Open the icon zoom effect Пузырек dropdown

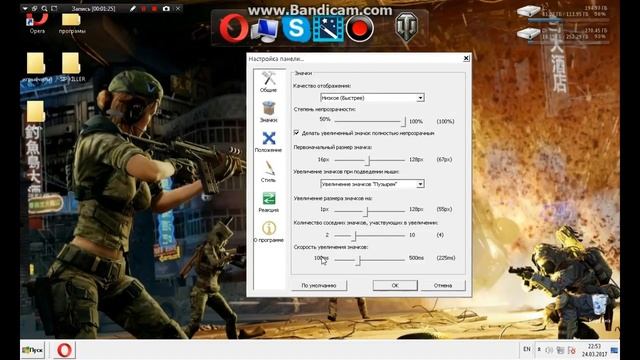[372, 184]
